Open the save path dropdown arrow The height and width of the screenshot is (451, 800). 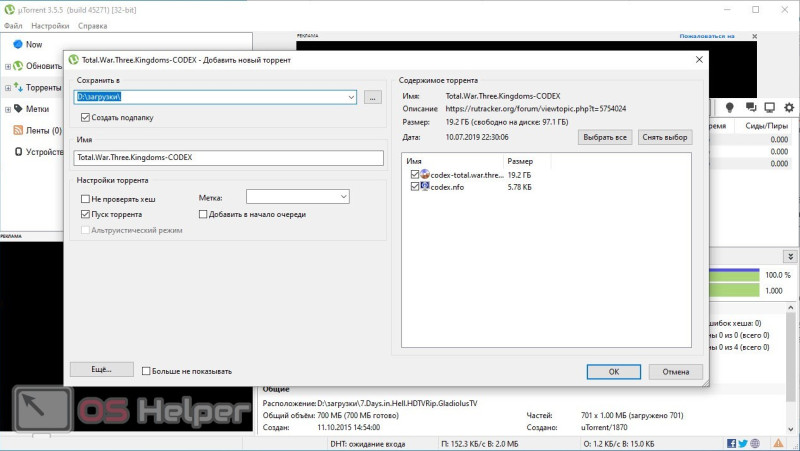(x=351, y=97)
